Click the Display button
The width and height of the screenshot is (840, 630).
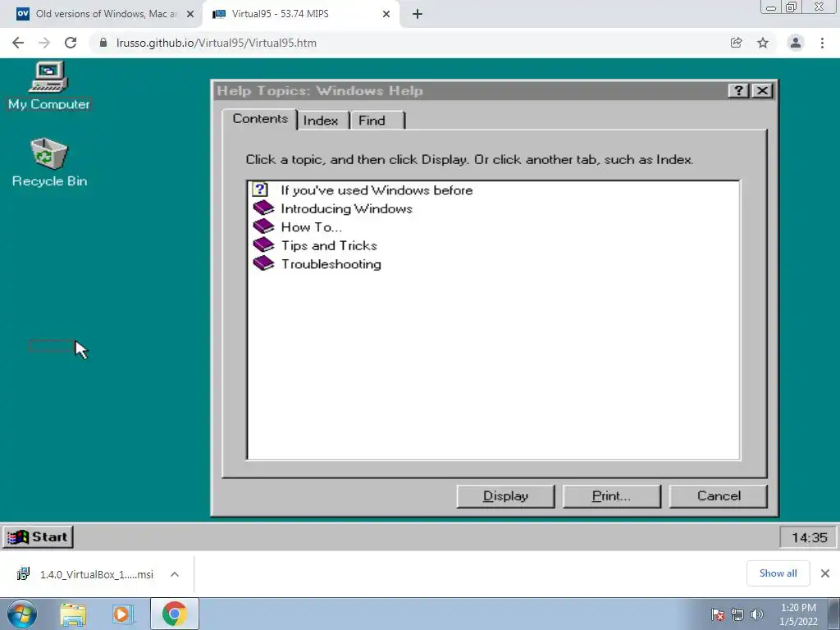tap(505, 496)
